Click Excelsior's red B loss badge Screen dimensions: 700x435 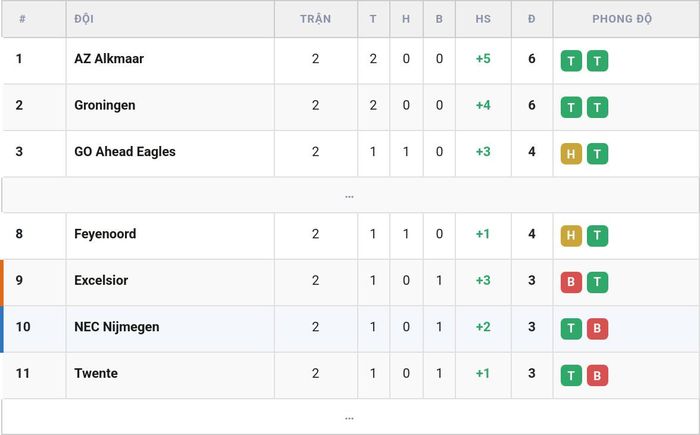[x=571, y=282]
